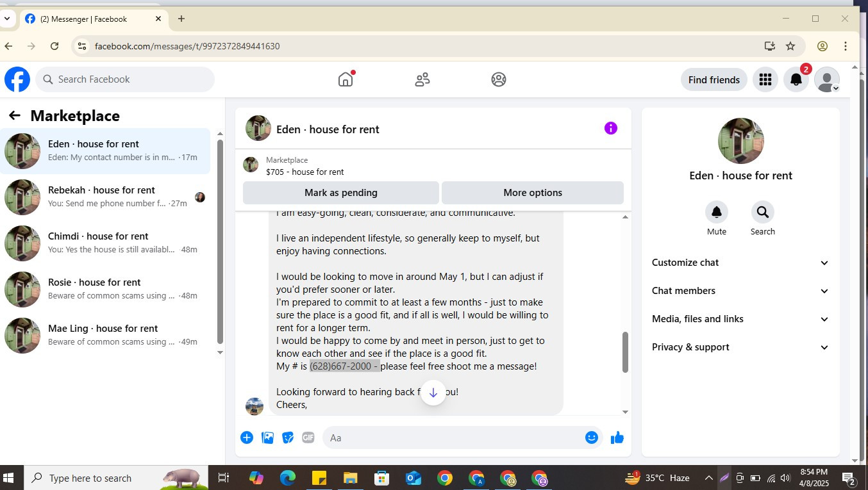
Task: Open Chrome profile icon
Action: (822, 46)
